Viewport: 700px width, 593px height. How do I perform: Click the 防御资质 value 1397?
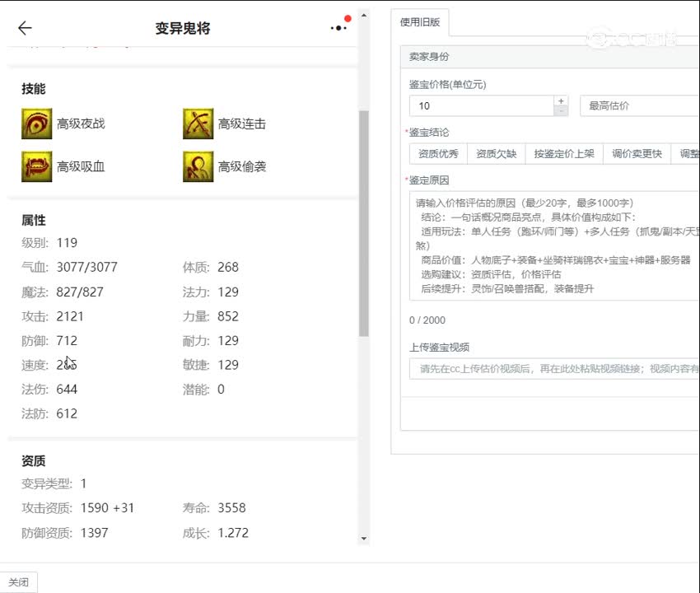point(94,533)
